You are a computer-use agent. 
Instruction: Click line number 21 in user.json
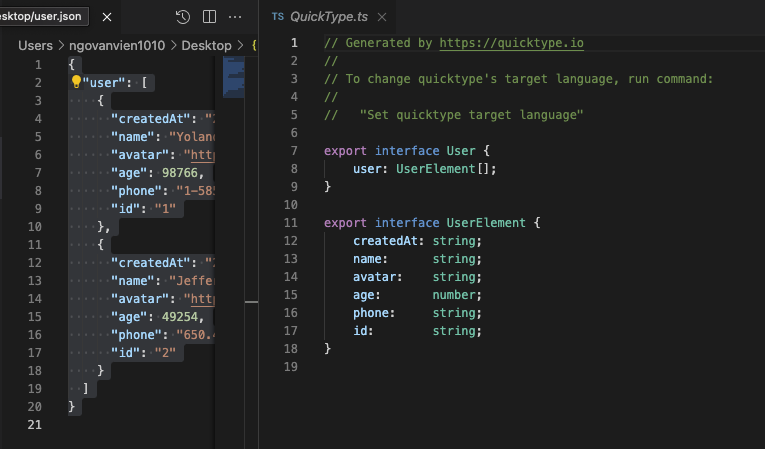coord(35,425)
